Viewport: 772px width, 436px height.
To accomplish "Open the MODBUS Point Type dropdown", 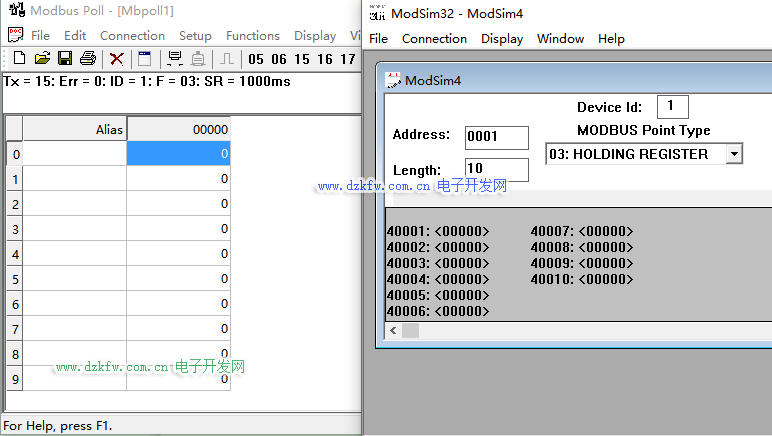I will pos(735,154).
